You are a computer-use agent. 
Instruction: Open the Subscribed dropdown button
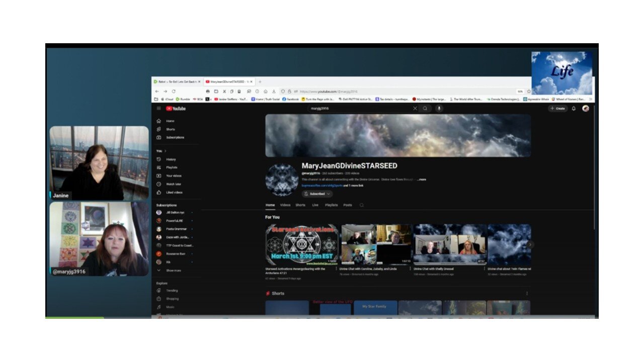[317, 194]
